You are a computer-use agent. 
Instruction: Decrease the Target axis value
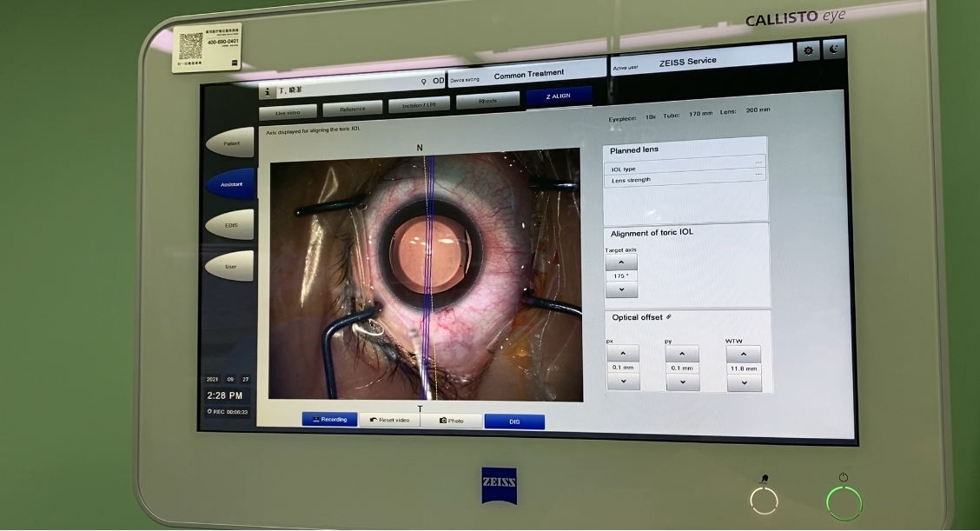tap(621, 289)
